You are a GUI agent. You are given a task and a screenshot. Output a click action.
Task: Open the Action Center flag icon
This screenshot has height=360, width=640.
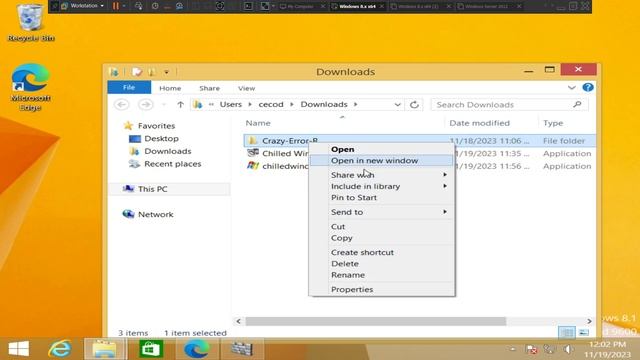click(x=531, y=349)
